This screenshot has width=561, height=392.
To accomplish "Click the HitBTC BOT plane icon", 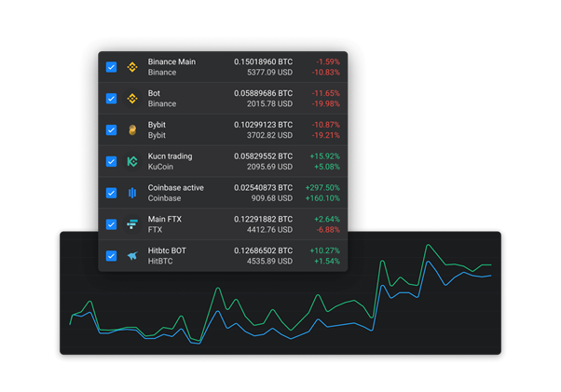I will coord(132,256).
